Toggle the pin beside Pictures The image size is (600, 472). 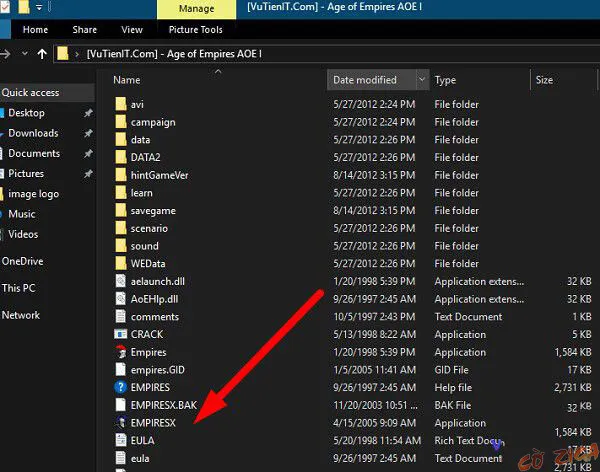point(88,174)
